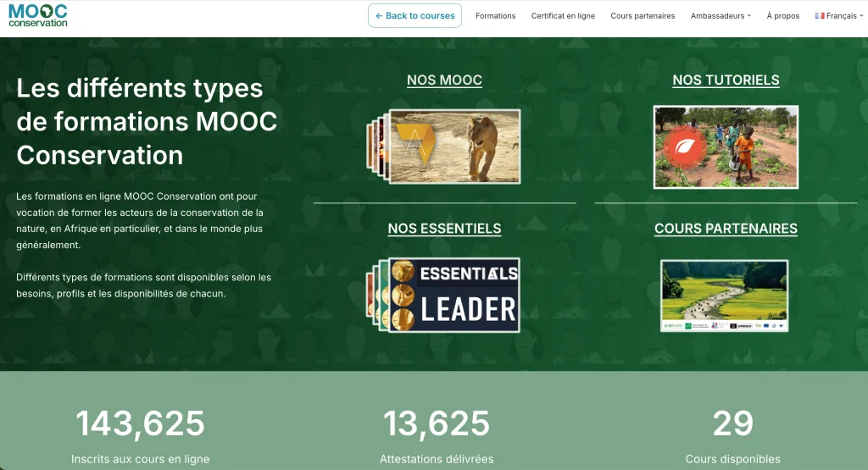868x470 pixels.
Task: Click the French flag icon
Action: coord(820,16)
